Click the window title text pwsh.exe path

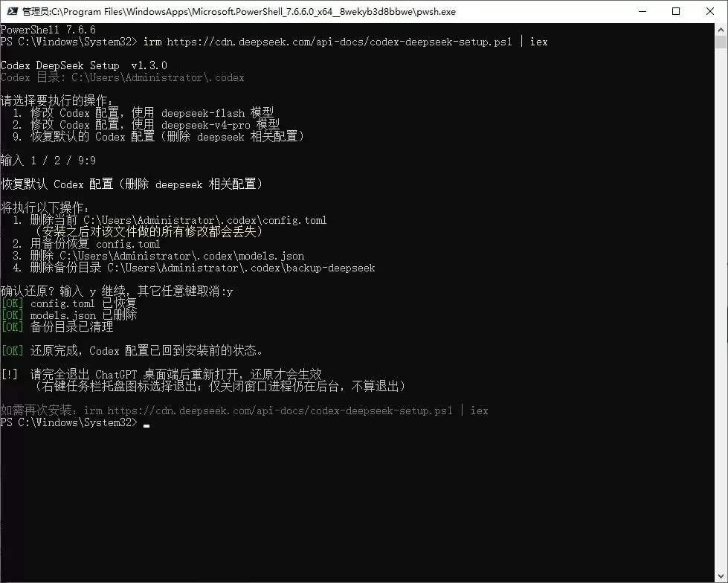239,12
